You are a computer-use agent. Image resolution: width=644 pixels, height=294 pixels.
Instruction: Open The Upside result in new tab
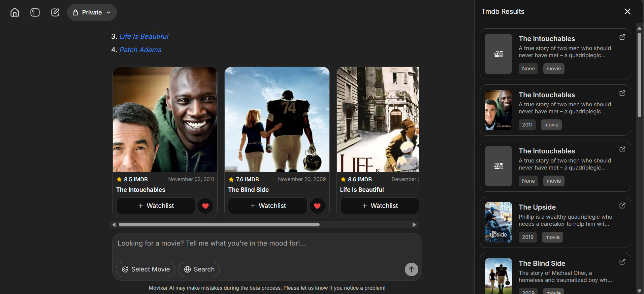click(622, 206)
